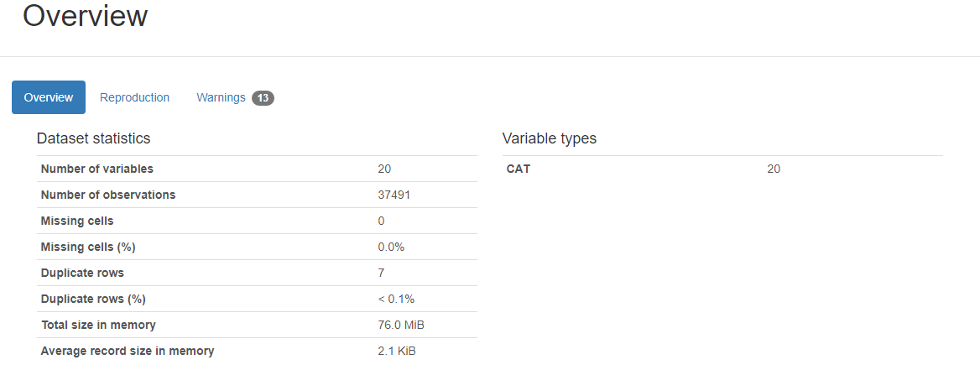Open the Warnings tab
Viewport: 980px width, 370px height.
(x=221, y=97)
